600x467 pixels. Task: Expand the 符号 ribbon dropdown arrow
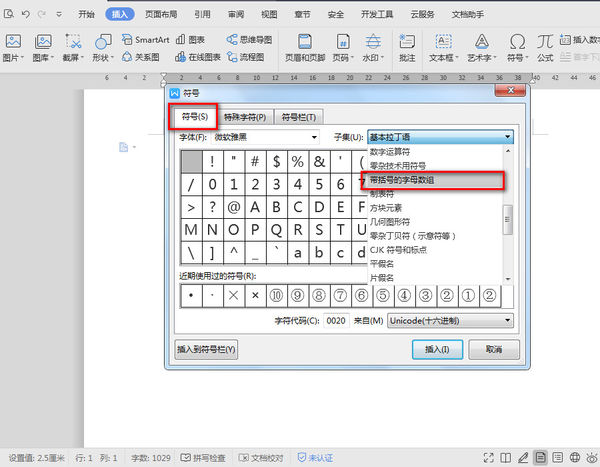(x=527, y=58)
